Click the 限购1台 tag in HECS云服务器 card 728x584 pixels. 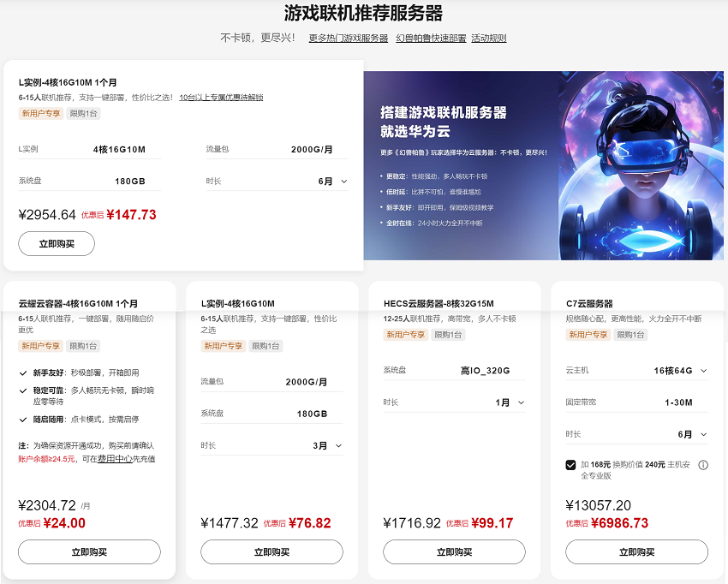(x=448, y=335)
